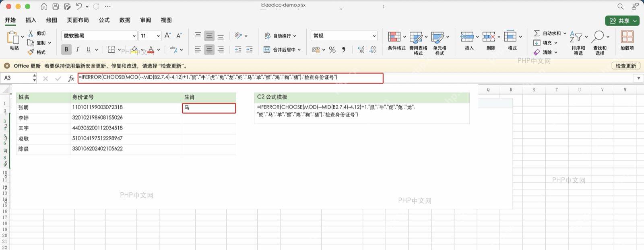Screen dimensions: 644x250
Task: Expand the formula bar with right arrow
Action: [638, 78]
